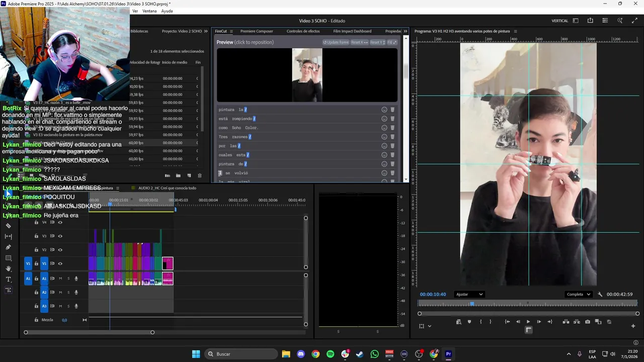Toggle V3 track visibility eye
The width and height of the screenshot is (644, 362).
pos(60,236)
